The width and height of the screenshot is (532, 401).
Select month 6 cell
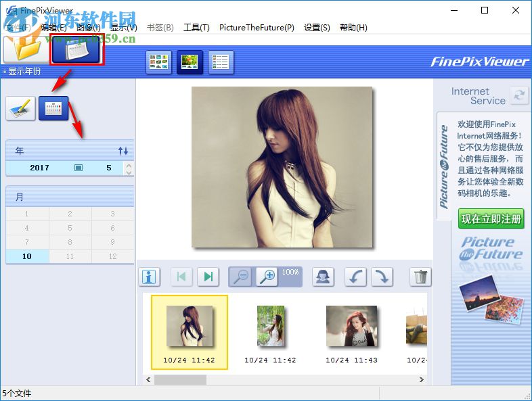pos(112,228)
